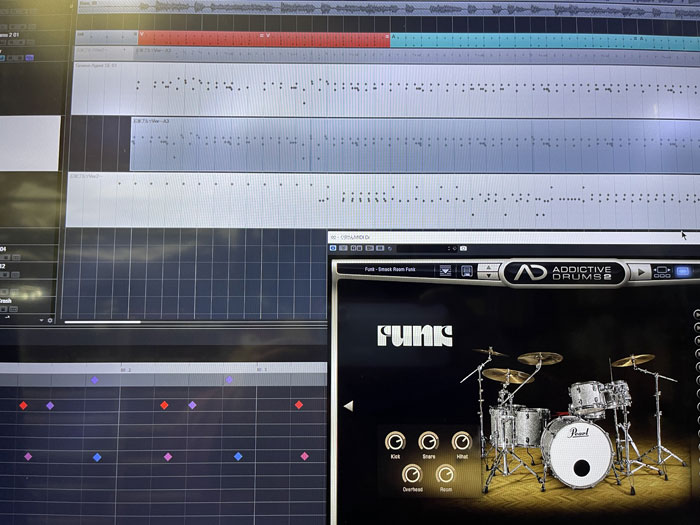Adjust the Overhead mic knob
700x525 pixels.
click(x=412, y=474)
